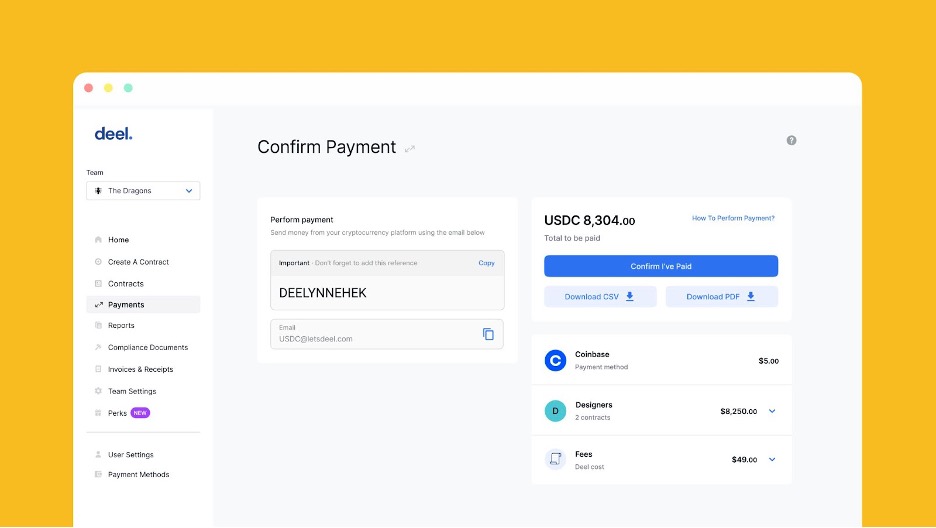Click the Reports sidebar icon
The height and width of the screenshot is (528, 936).
(98, 326)
